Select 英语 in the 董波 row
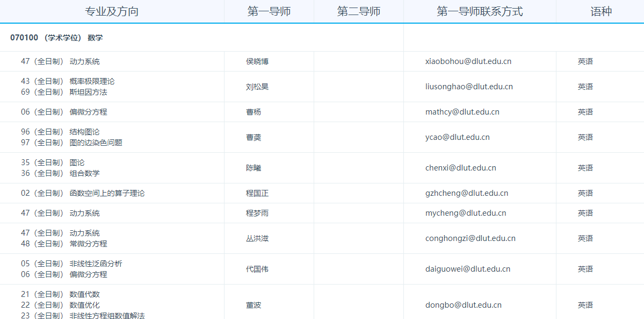This screenshot has height=319, width=644. click(585, 306)
